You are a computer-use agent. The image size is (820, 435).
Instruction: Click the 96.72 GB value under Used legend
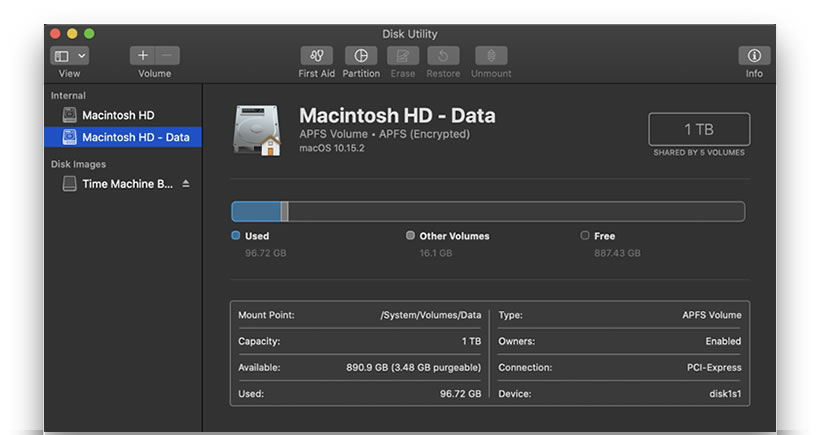tap(266, 253)
